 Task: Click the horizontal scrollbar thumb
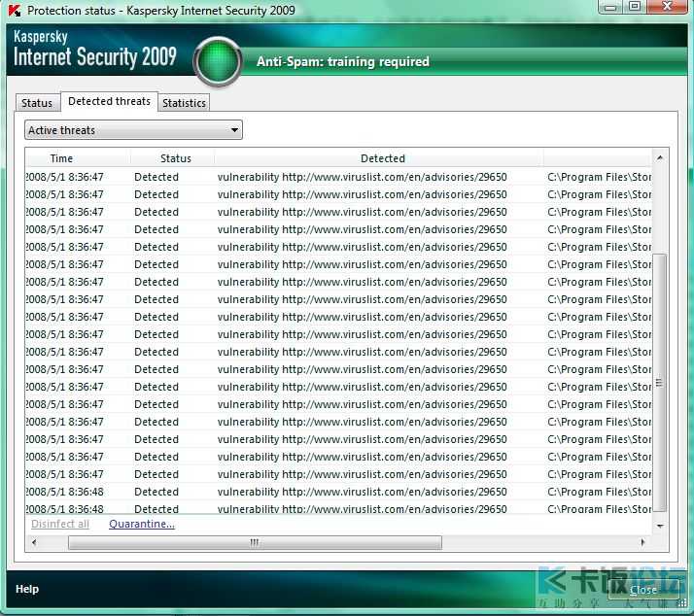[255, 542]
